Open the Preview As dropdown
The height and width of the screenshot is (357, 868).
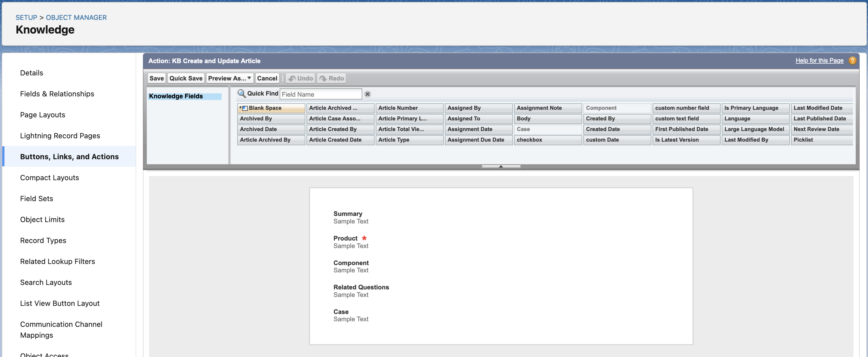pos(229,78)
